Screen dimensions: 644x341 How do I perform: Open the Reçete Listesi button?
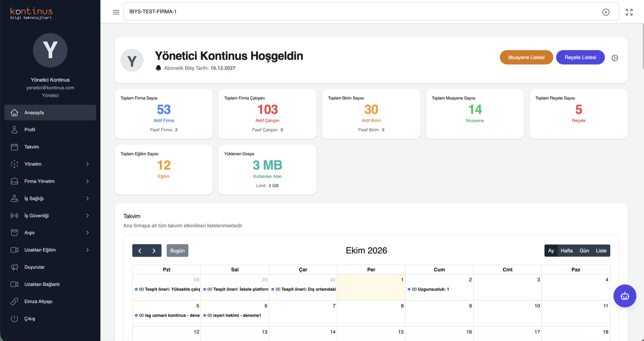[x=580, y=58]
